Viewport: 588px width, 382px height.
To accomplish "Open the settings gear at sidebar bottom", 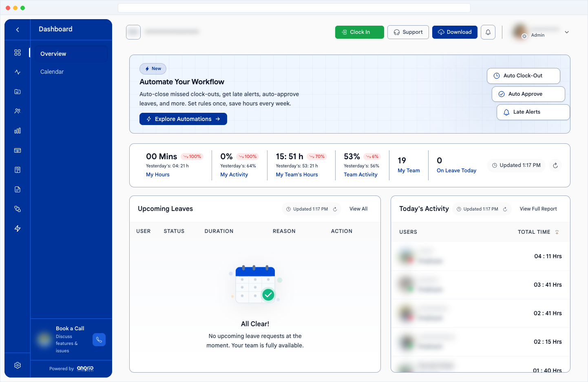I will (x=17, y=365).
